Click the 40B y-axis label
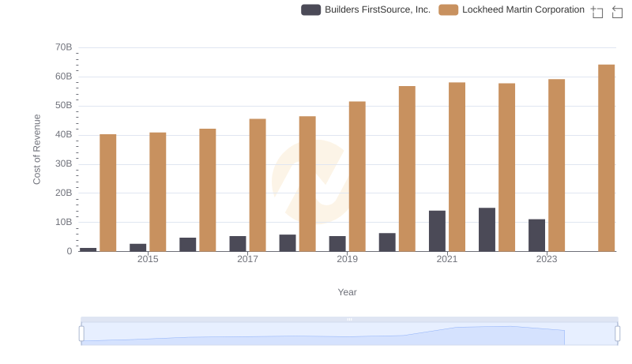Screen dimensions: 632x364 pos(64,134)
